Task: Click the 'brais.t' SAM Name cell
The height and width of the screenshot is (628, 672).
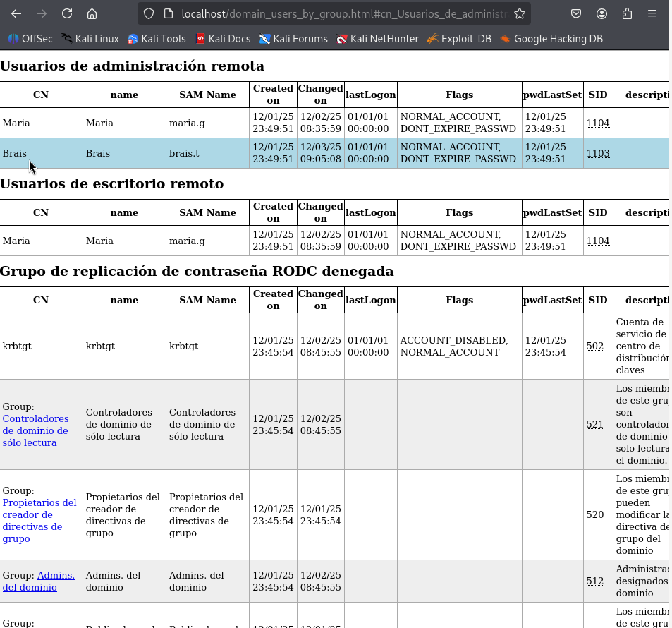Action: pyautogui.click(x=207, y=153)
